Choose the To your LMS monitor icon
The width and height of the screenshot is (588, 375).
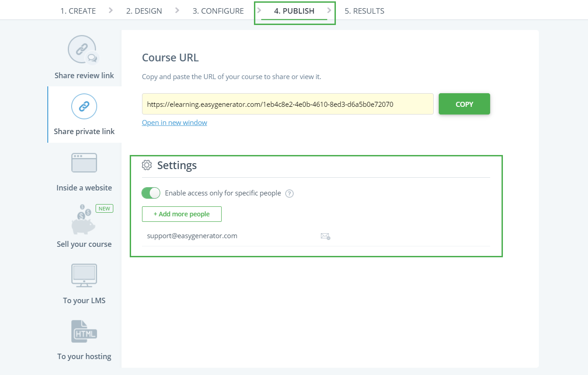tap(84, 275)
